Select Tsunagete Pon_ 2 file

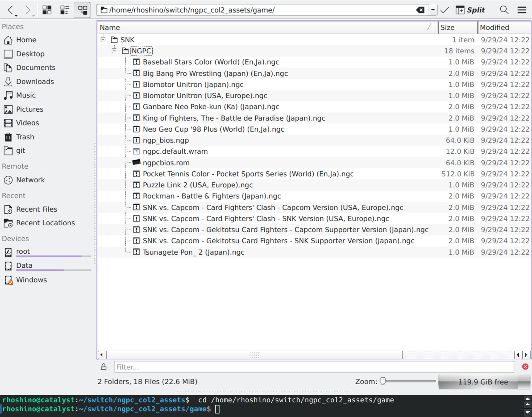point(193,252)
